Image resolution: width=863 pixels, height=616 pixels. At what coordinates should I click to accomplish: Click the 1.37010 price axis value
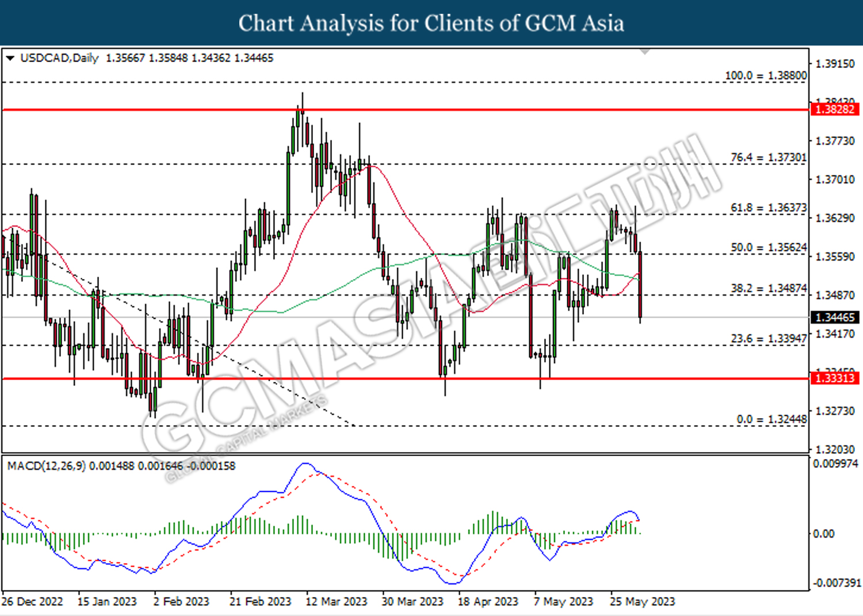click(x=835, y=179)
